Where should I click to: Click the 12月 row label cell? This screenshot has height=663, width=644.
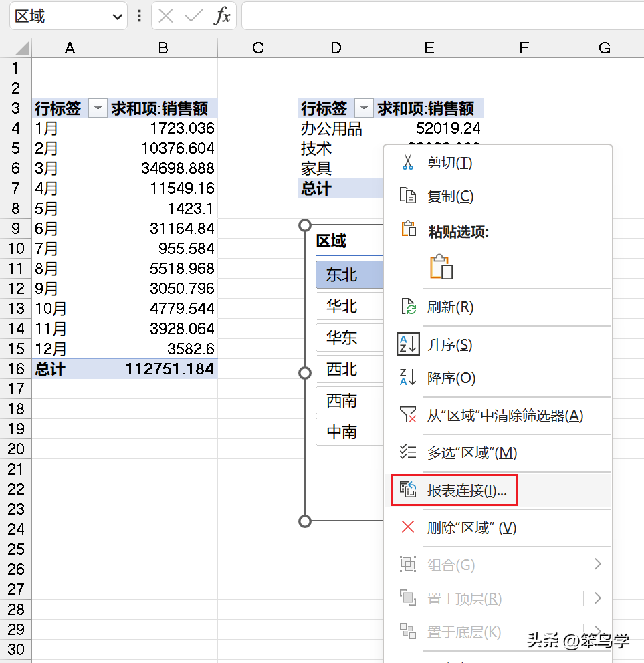70,349
